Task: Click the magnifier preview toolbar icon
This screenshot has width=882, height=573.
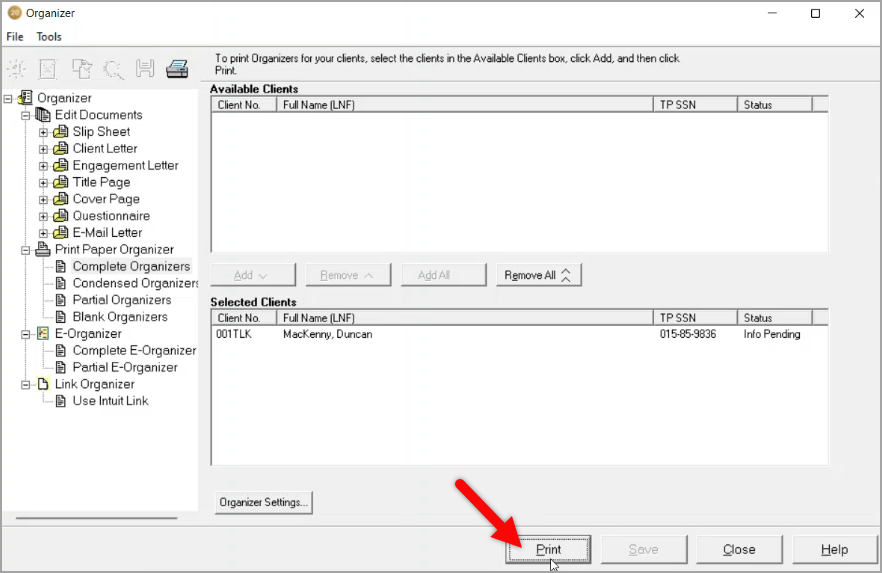Action: coord(113,69)
